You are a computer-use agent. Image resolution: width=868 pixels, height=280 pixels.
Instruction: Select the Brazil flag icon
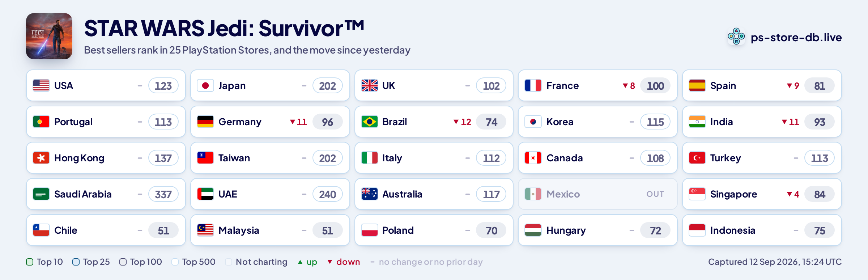tap(370, 122)
